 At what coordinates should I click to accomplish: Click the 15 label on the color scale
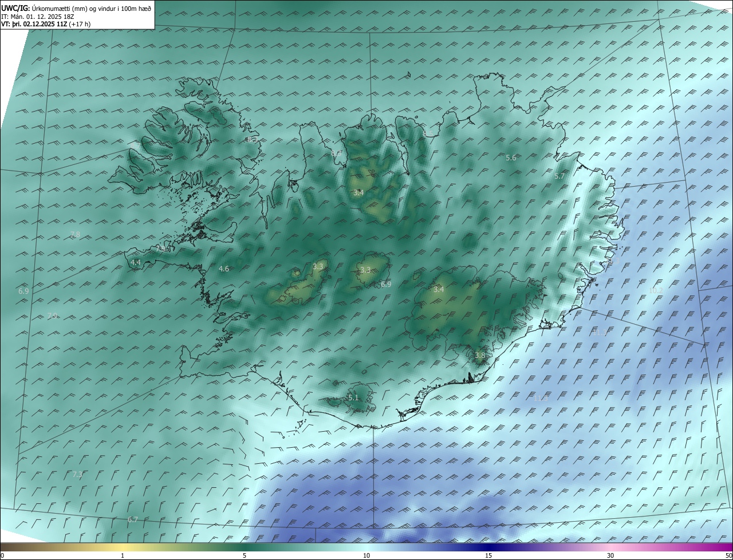(x=488, y=555)
